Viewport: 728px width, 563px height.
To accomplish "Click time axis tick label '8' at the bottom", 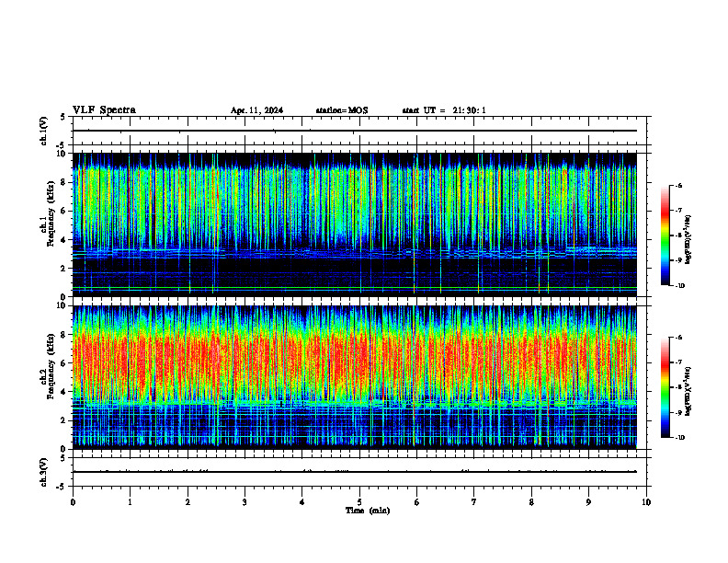I will pos(531,502).
